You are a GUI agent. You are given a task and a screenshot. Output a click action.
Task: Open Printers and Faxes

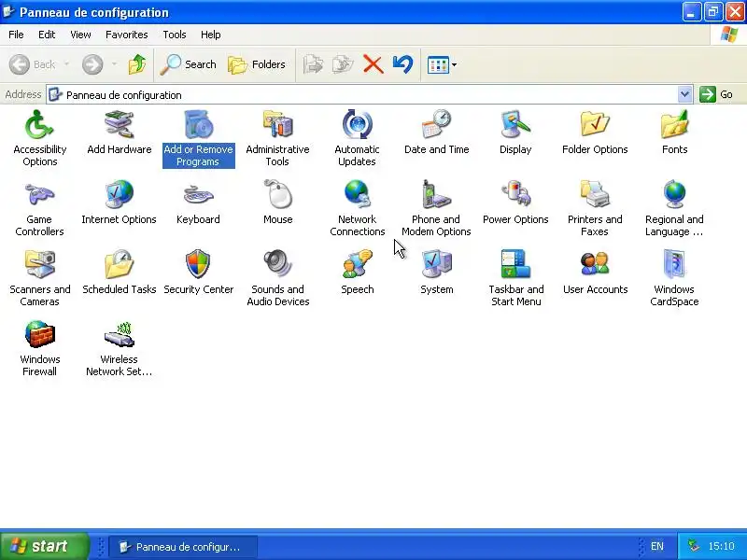[x=595, y=208]
